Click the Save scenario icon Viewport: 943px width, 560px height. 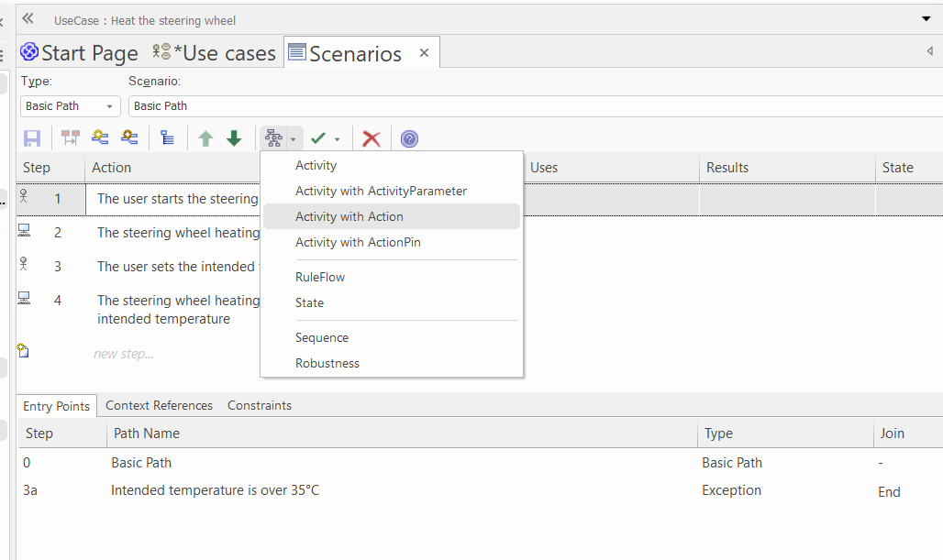(x=32, y=138)
